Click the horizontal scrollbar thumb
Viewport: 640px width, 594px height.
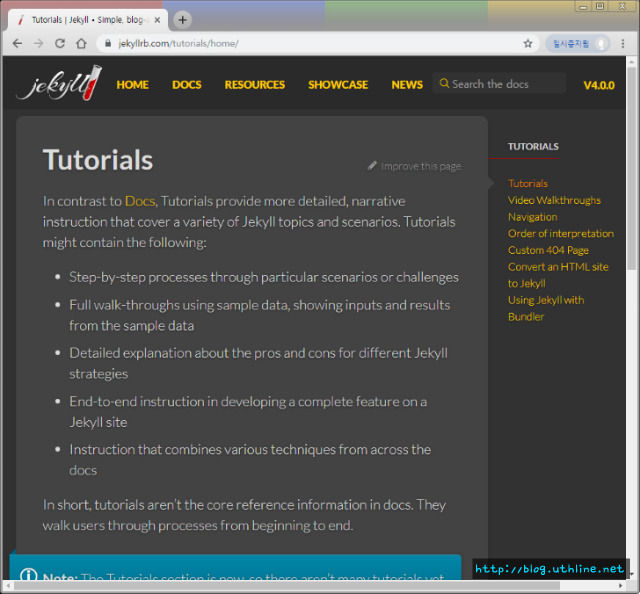point(287,586)
